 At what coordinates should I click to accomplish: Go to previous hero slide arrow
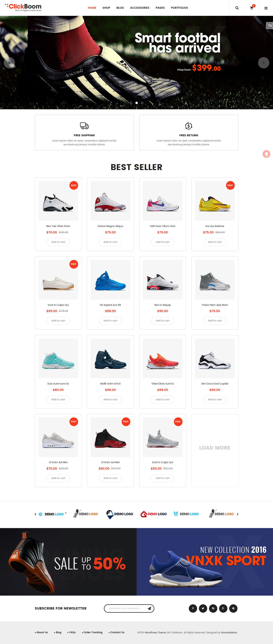point(9,62)
